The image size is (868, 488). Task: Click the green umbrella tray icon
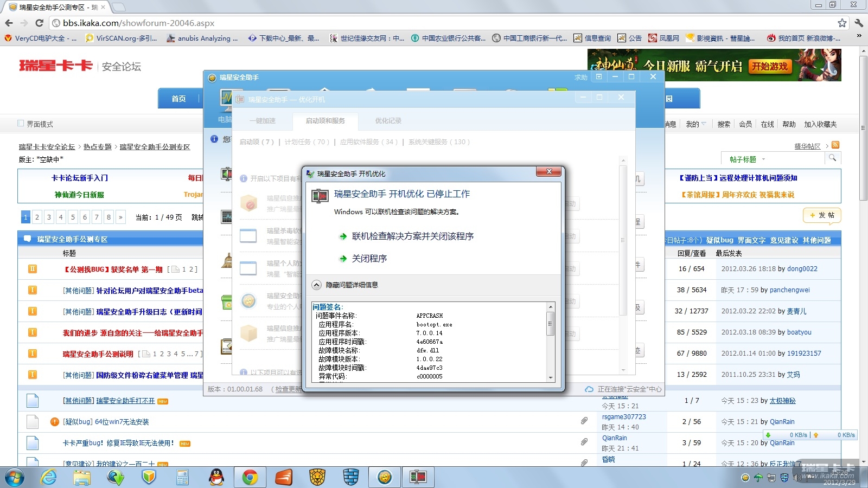click(x=758, y=478)
